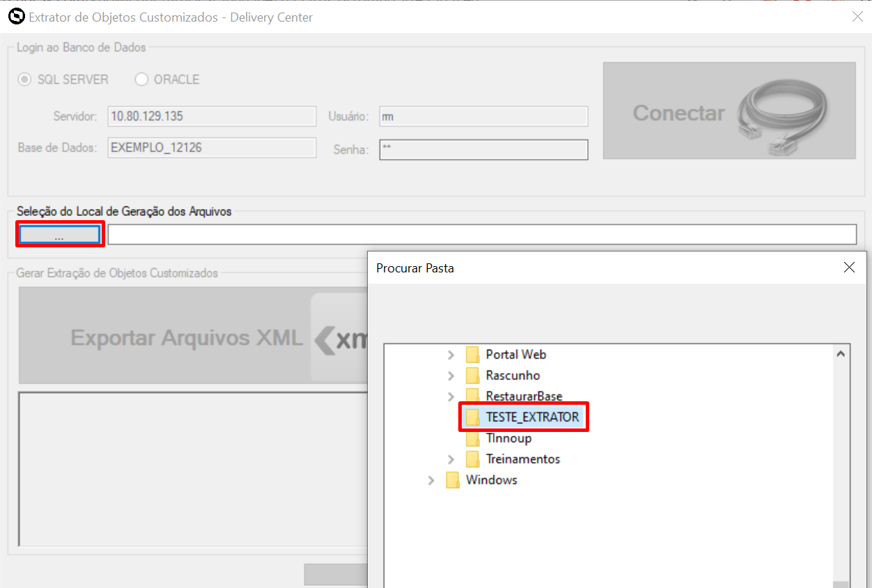Click the Senha password field
The width and height of the screenshot is (872, 588).
click(x=483, y=150)
